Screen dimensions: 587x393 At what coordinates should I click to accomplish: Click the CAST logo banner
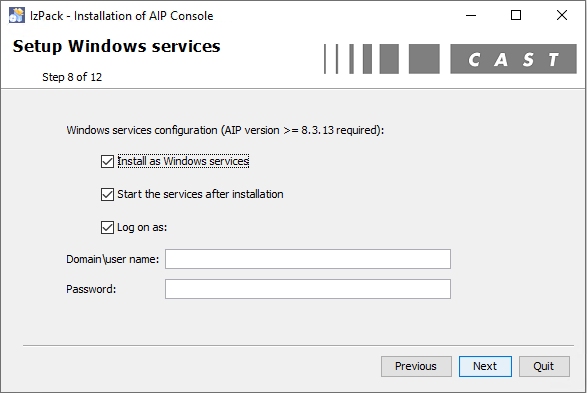pos(450,59)
